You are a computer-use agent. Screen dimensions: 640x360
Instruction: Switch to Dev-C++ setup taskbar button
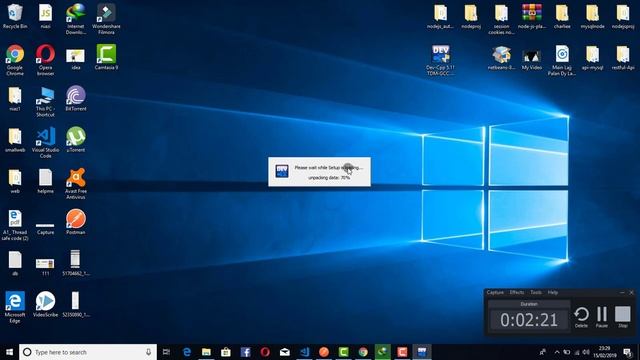(422, 352)
